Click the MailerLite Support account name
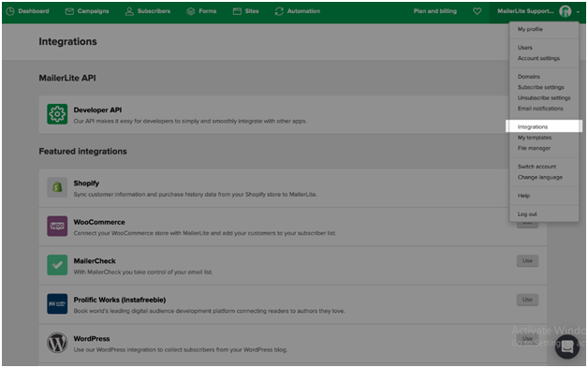Image resolution: width=588 pixels, height=368 pixels. pyautogui.click(x=525, y=11)
